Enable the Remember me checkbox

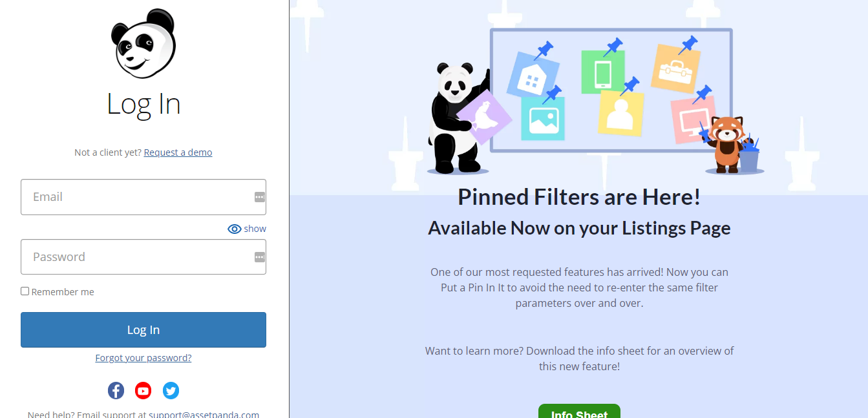(25, 291)
